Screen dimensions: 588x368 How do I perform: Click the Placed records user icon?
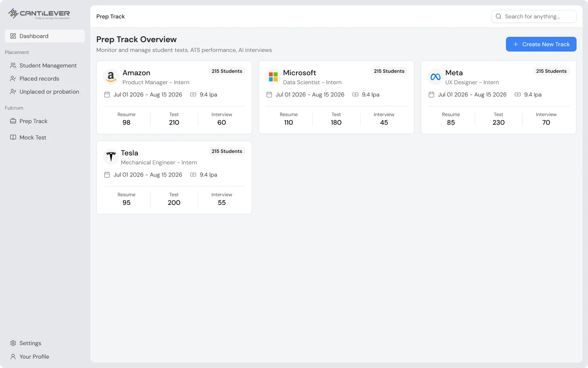[13, 79]
